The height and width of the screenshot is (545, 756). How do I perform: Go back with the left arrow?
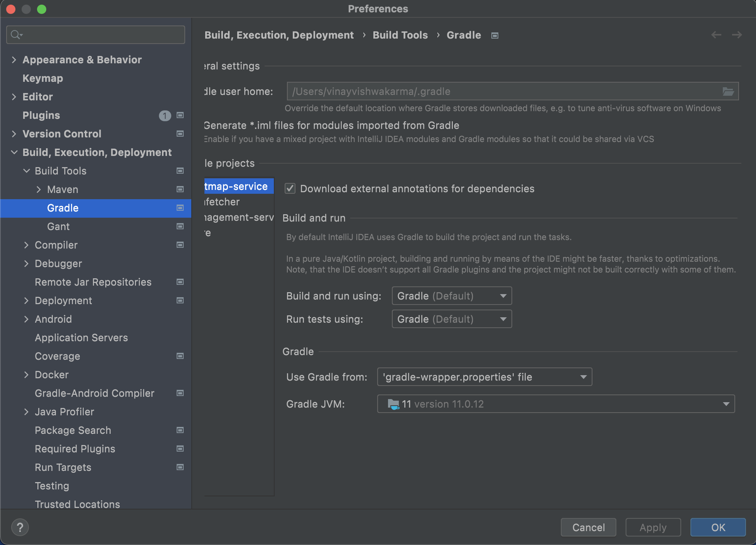(x=716, y=35)
